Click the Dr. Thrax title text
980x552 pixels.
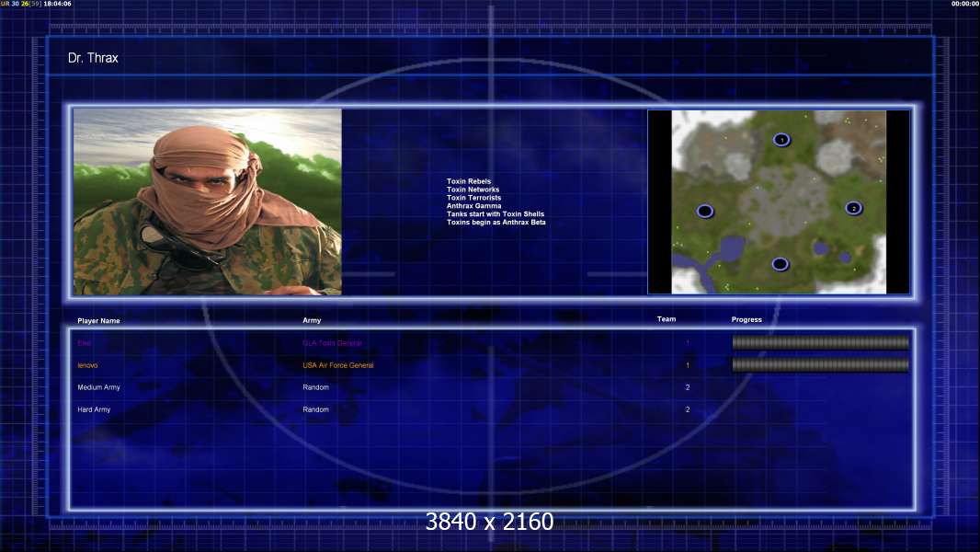tap(93, 58)
